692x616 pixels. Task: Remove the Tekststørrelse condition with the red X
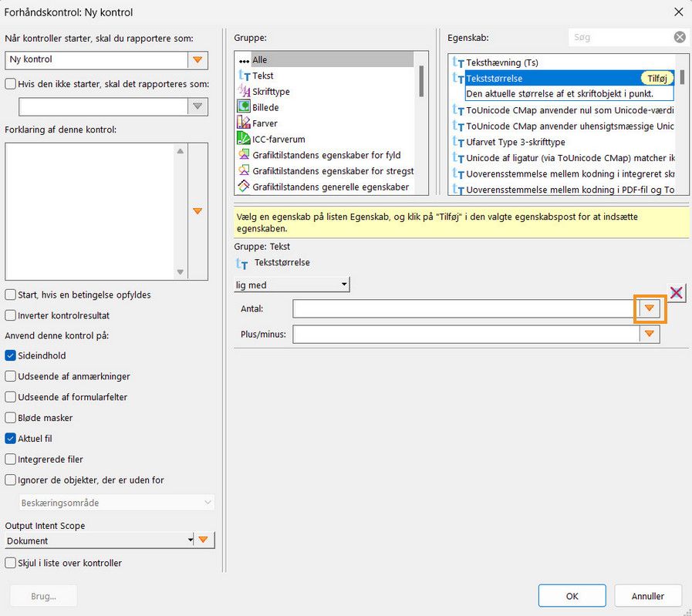(676, 292)
